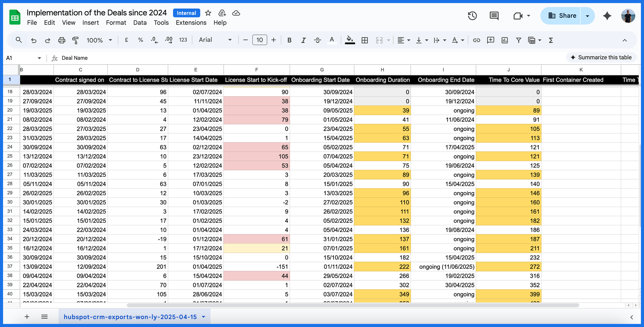644x327 pixels.
Task: Open version history clock icon
Action: [x=472, y=16]
